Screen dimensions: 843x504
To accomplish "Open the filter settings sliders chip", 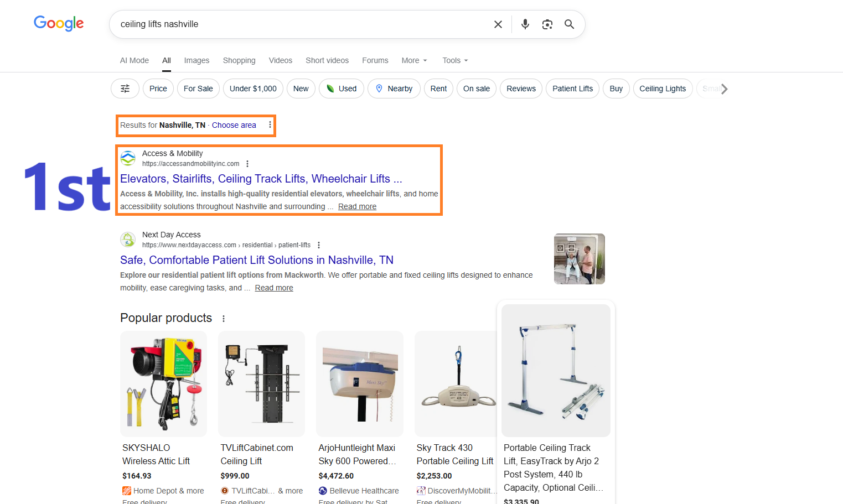I will point(125,89).
